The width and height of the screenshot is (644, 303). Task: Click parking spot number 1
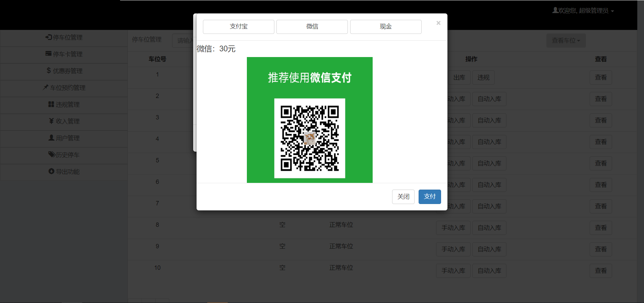point(157,74)
